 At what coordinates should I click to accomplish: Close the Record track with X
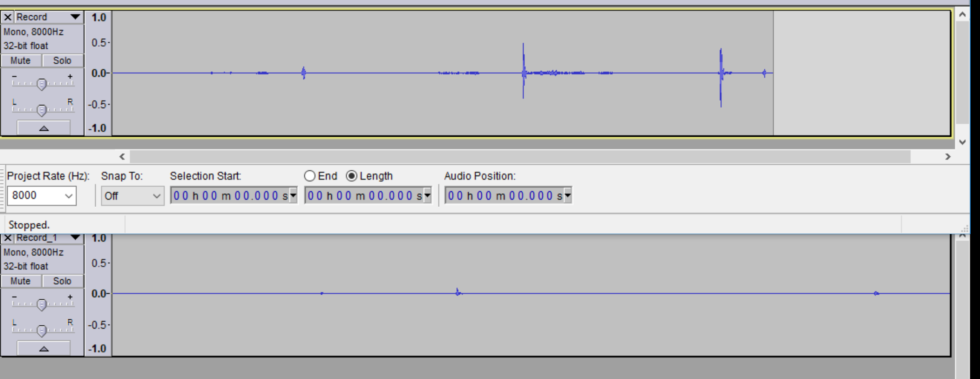click(x=8, y=17)
